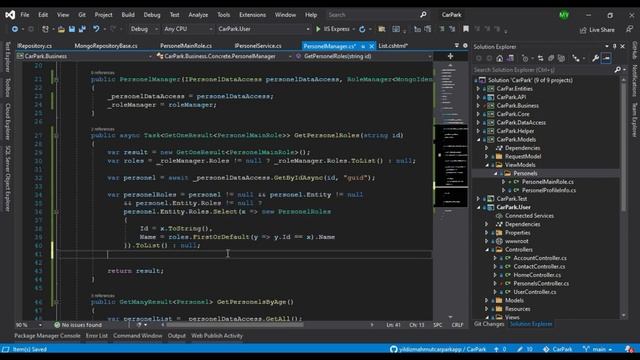Open the Git menu

pos(82,15)
